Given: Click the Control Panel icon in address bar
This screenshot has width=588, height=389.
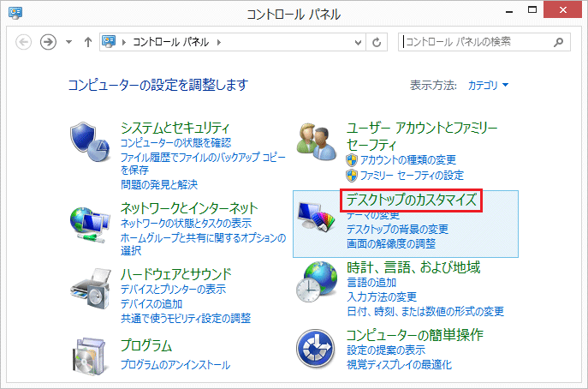Looking at the screenshot, I should pos(109,42).
